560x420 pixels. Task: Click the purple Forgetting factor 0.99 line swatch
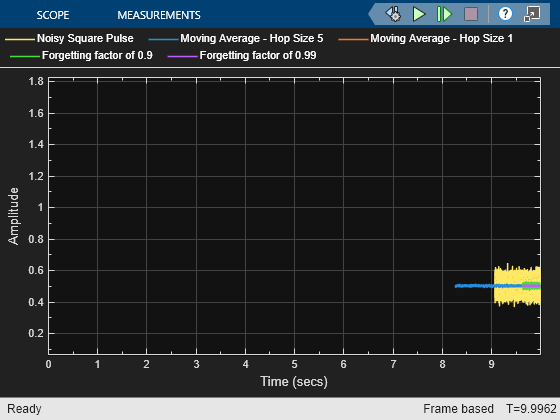182,56
